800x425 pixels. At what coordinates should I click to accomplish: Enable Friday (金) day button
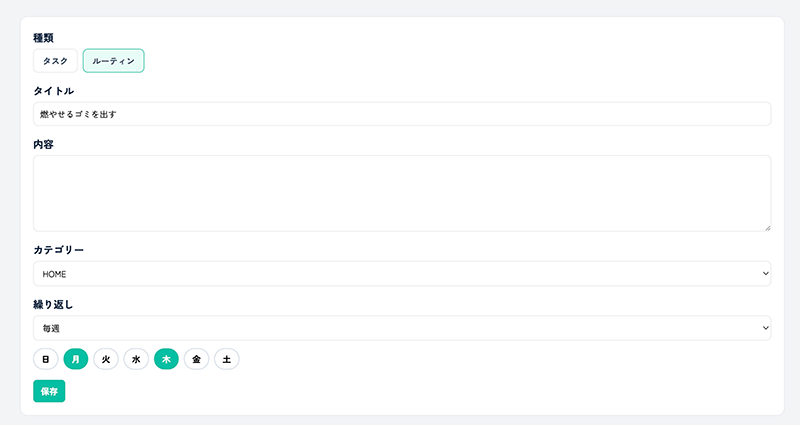click(196, 359)
